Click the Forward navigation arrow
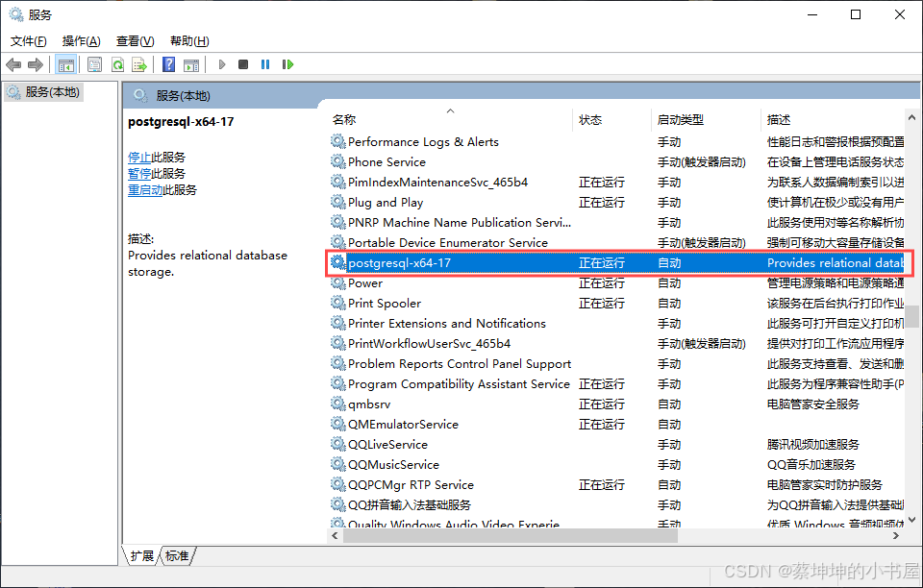The image size is (923, 588). pos(36,64)
